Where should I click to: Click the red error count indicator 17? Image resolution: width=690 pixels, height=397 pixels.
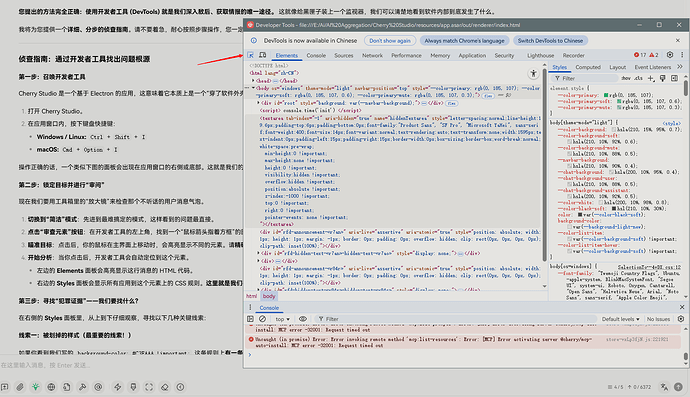point(640,55)
